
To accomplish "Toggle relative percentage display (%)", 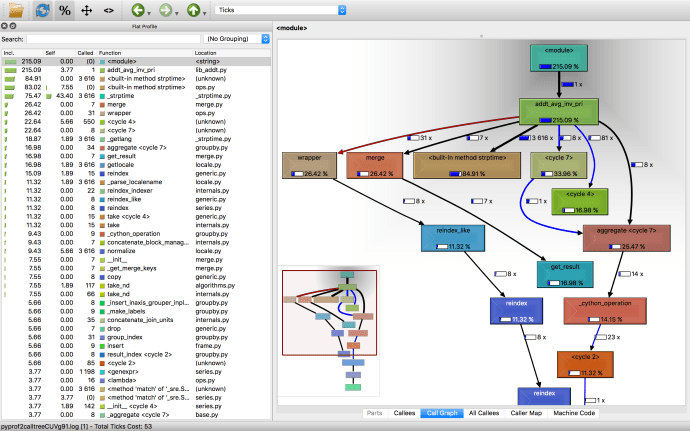I will tap(65, 10).
